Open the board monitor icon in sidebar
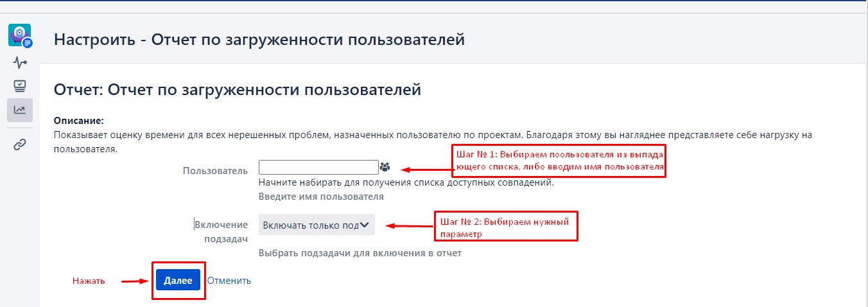Viewport: 868px width, 307px height. [x=20, y=86]
